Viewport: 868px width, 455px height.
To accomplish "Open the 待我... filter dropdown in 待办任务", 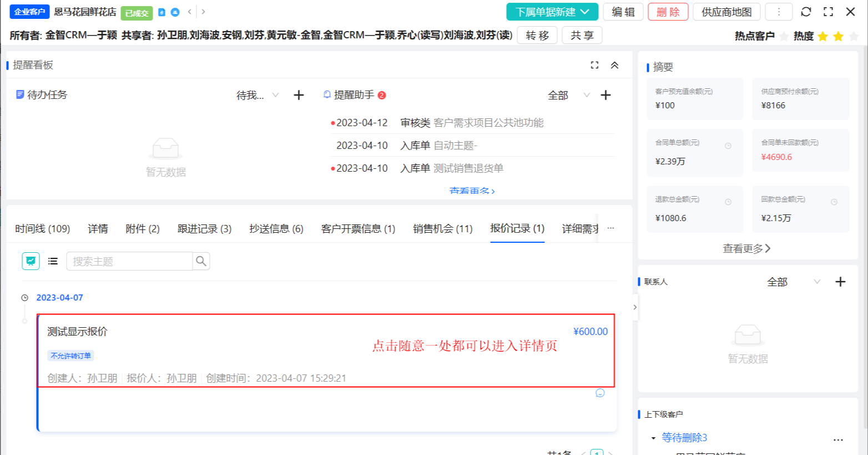I will tap(258, 96).
